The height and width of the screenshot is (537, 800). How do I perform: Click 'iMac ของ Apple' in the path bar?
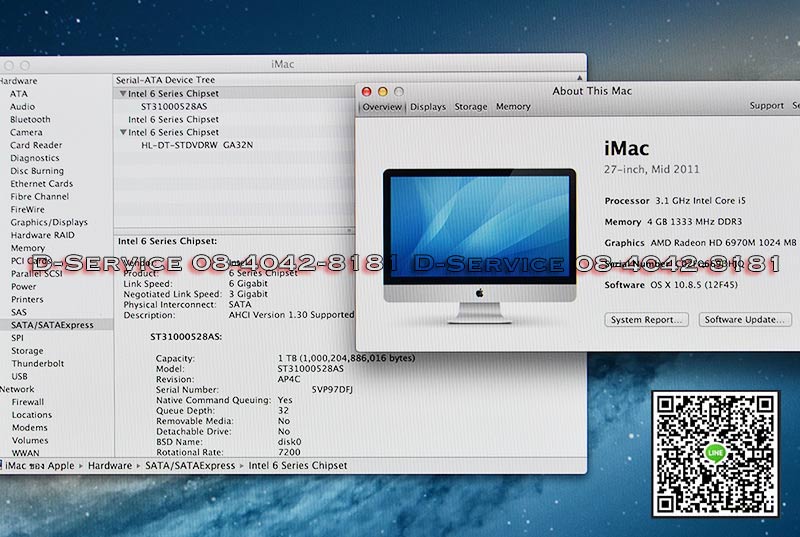click(39, 466)
